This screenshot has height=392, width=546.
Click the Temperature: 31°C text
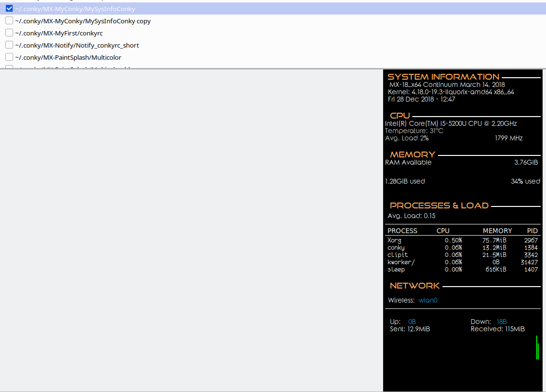click(x=414, y=131)
